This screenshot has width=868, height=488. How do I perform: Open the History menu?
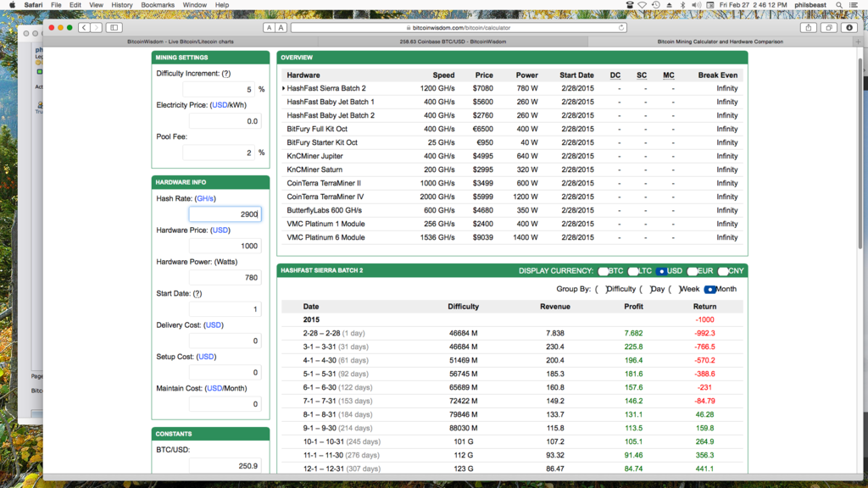coord(122,5)
